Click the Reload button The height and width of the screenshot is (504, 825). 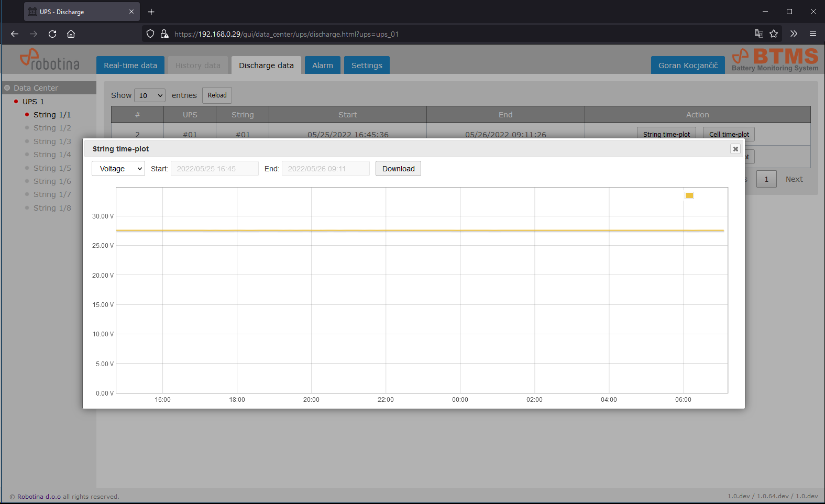(217, 95)
